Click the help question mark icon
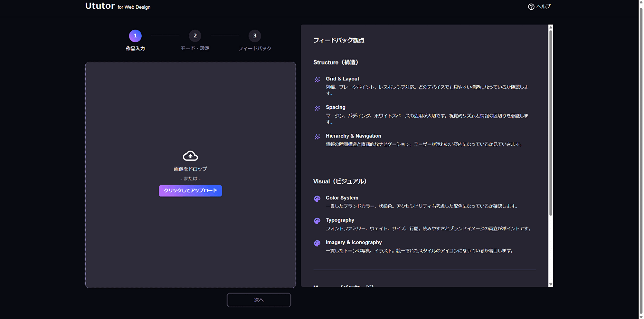Viewport: 644px width, 319px height. [531, 7]
